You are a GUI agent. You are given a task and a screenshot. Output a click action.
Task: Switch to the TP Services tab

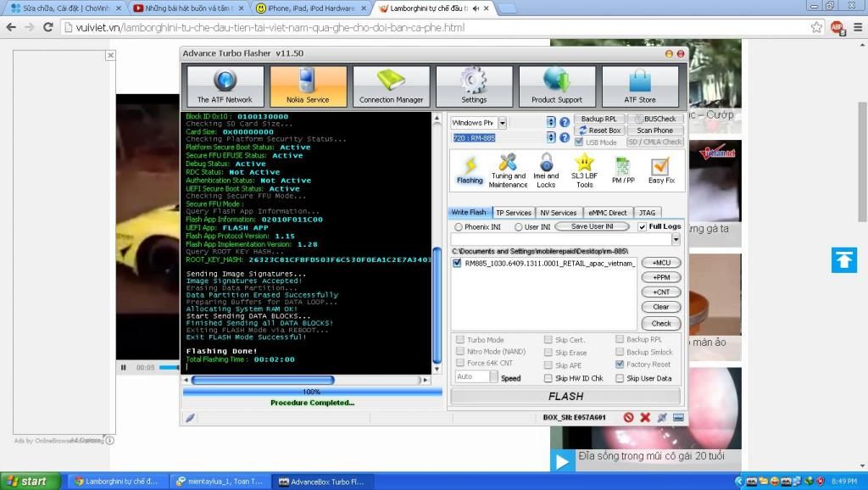click(514, 213)
